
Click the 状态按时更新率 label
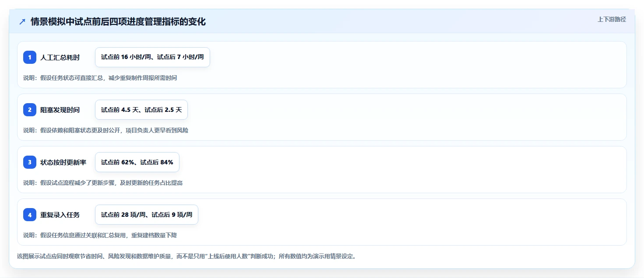point(63,162)
